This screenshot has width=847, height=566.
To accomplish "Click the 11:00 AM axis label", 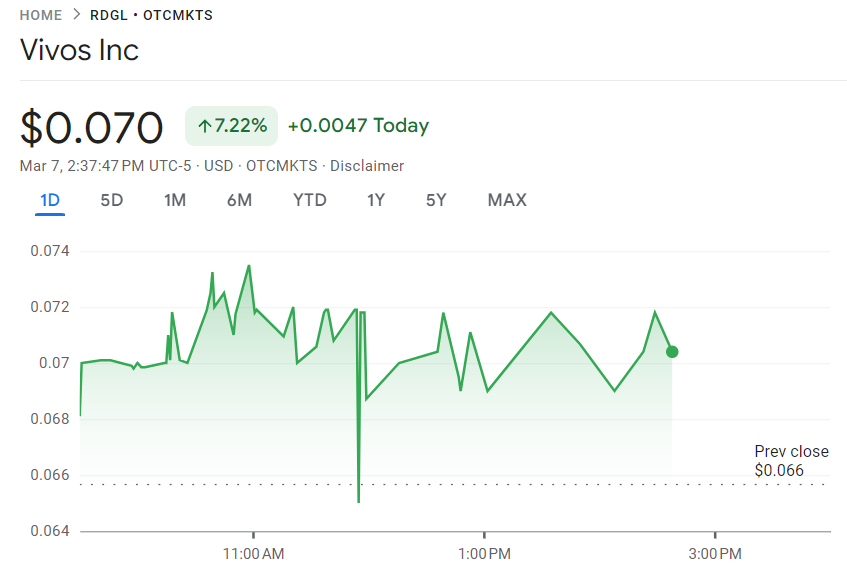I will point(253,554).
